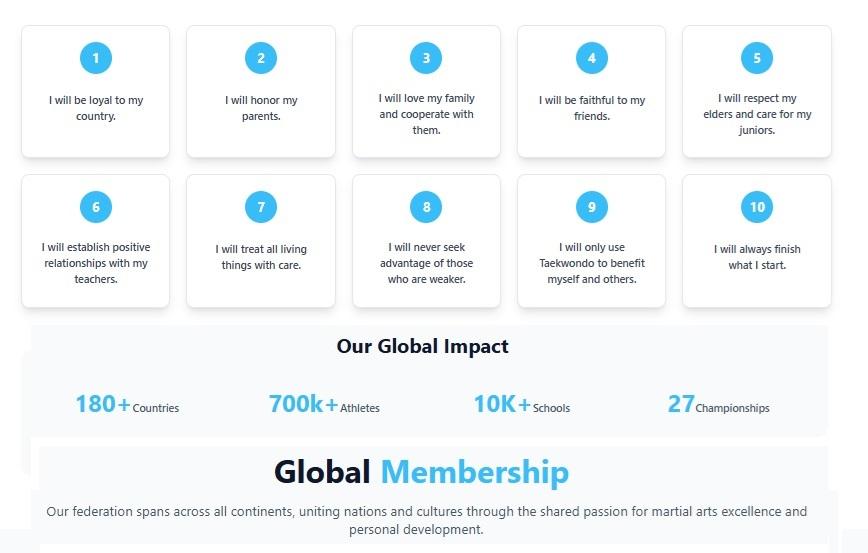
Task: Click the Our Global Impact heading
Action: point(422,347)
